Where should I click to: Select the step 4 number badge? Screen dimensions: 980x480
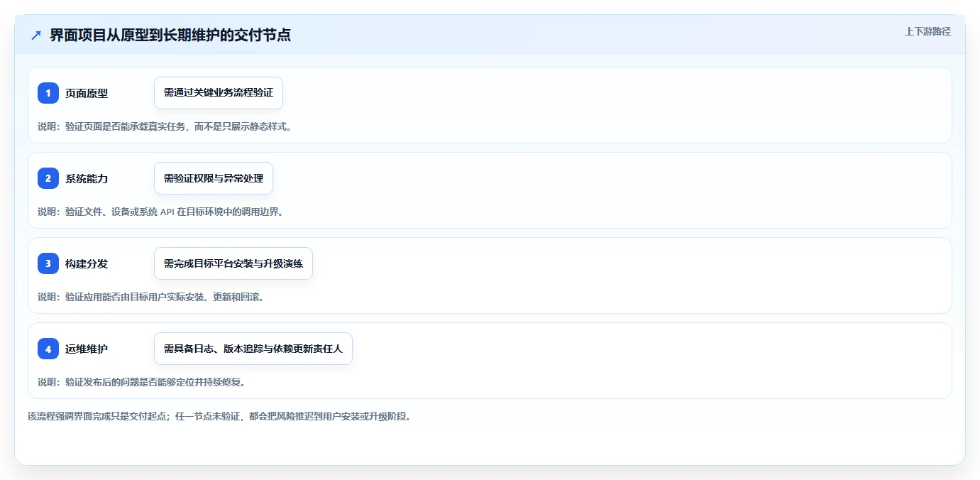[48, 349]
